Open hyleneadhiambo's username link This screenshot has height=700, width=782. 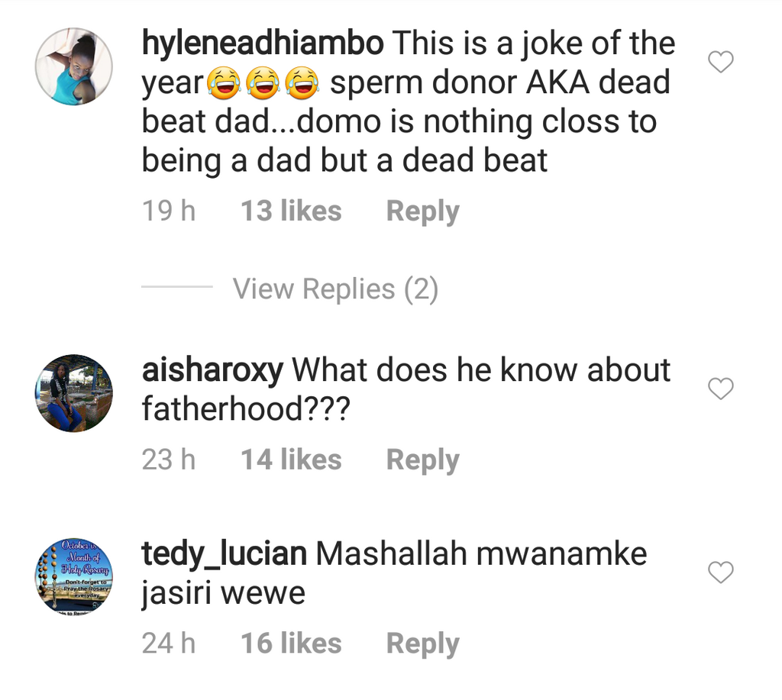click(x=262, y=43)
